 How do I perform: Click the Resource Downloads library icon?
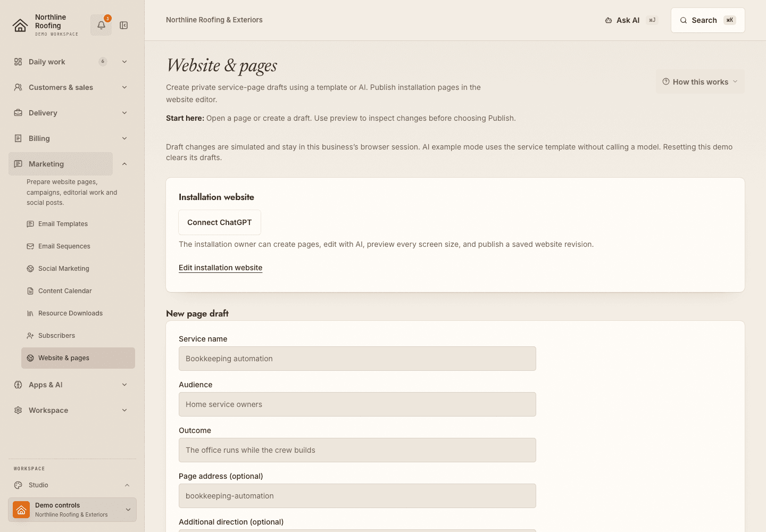30,313
